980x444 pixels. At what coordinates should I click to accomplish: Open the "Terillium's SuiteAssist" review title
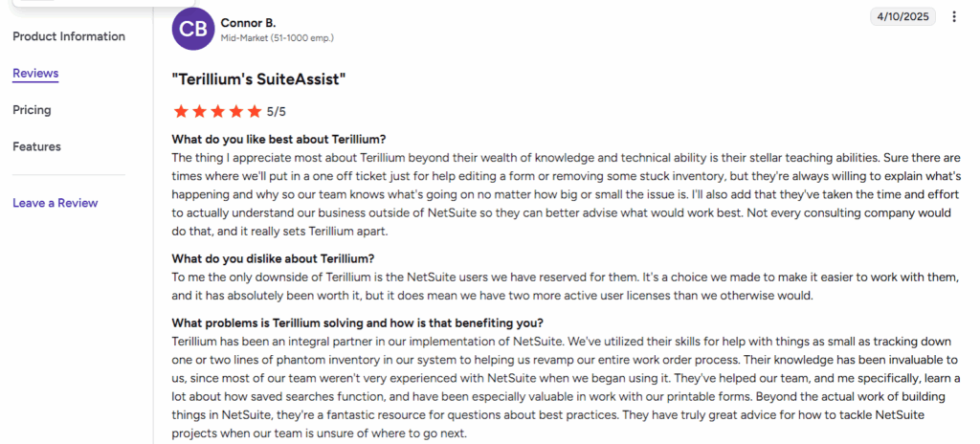[x=258, y=78]
